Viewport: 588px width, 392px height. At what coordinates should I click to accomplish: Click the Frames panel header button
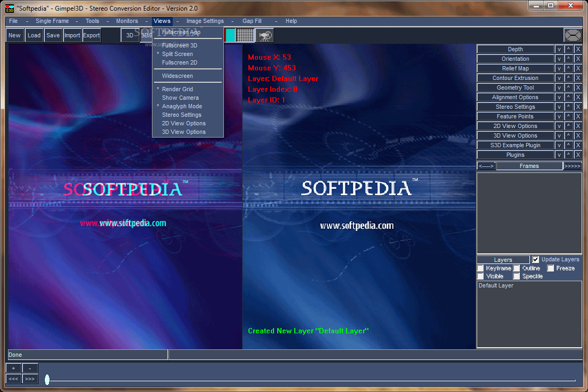pos(529,166)
